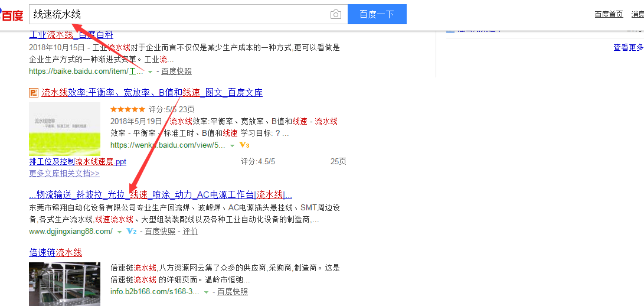Open 流水线效率 百度文库 result title
Viewport: 644px width, 306px height.
tap(152, 93)
